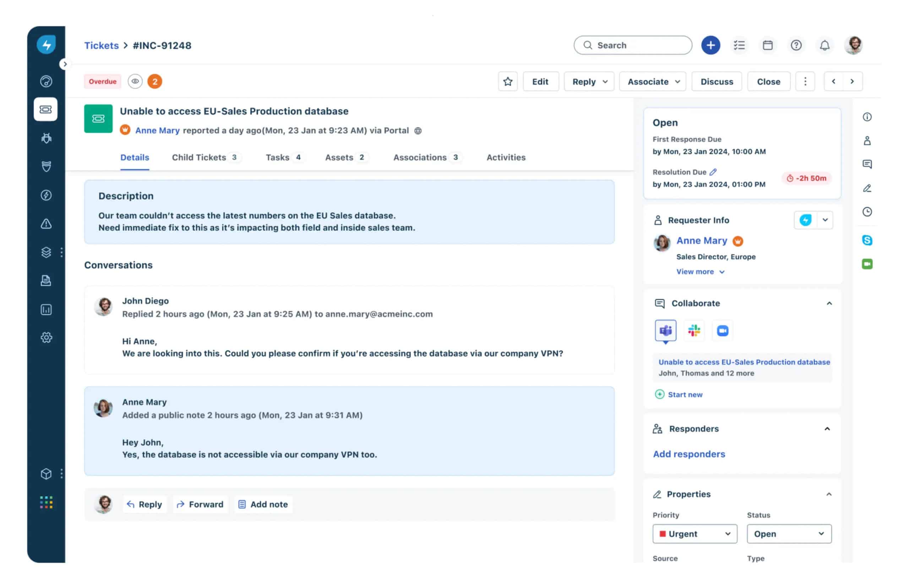Open the help question mark icon

pyautogui.click(x=796, y=45)
